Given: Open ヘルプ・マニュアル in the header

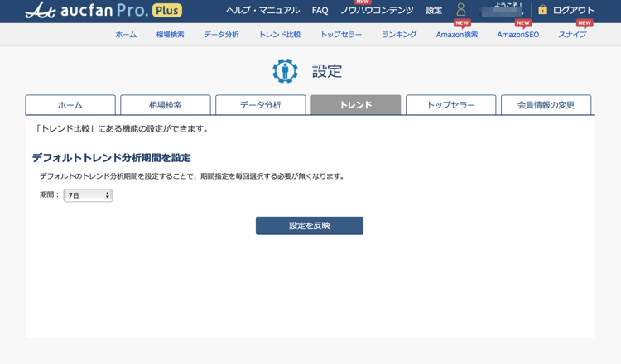Looking at the screenshot, I should click(x=262, y=11).
